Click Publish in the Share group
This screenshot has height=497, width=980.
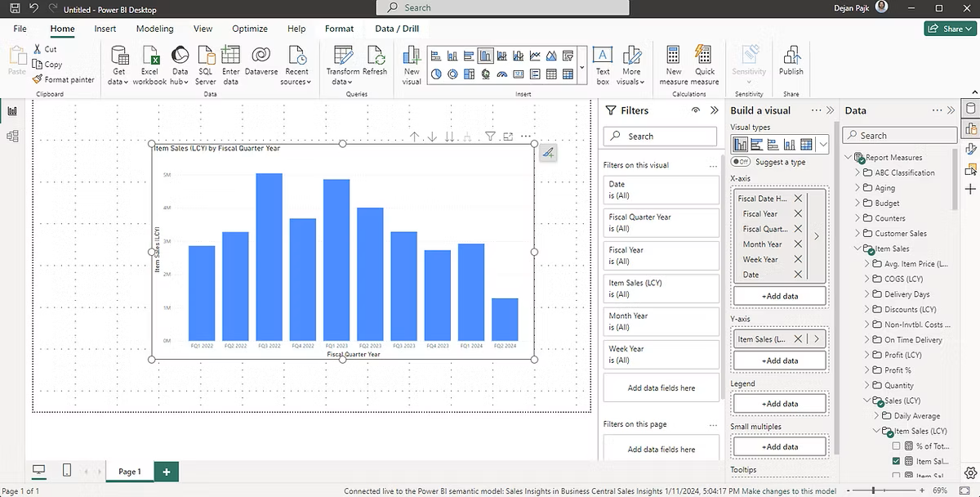[x=791, y=64]
